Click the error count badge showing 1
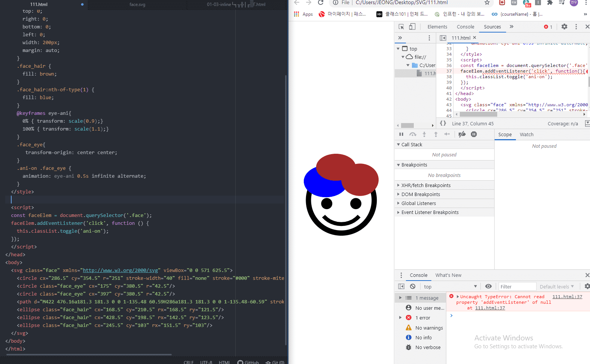 click(548, 27)
